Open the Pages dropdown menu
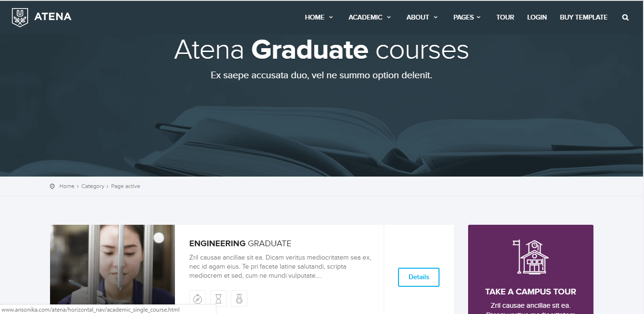 click(467, 17)
